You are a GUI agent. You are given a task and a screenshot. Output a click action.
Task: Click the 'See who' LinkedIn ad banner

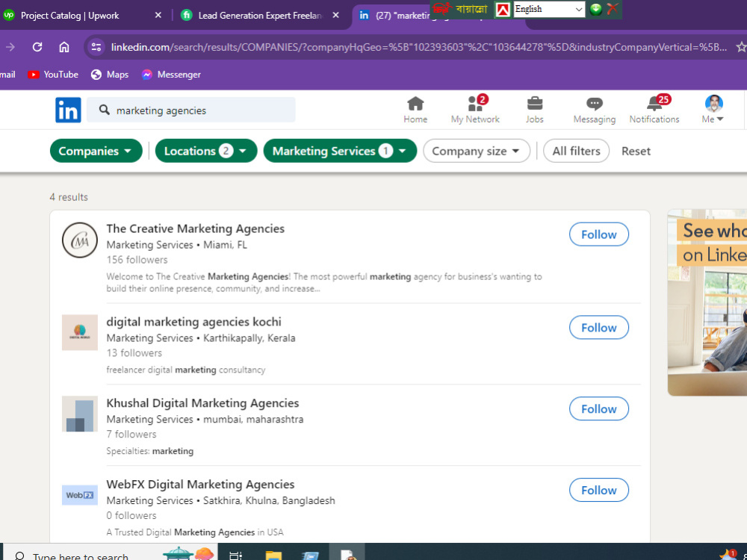[707, 302]
